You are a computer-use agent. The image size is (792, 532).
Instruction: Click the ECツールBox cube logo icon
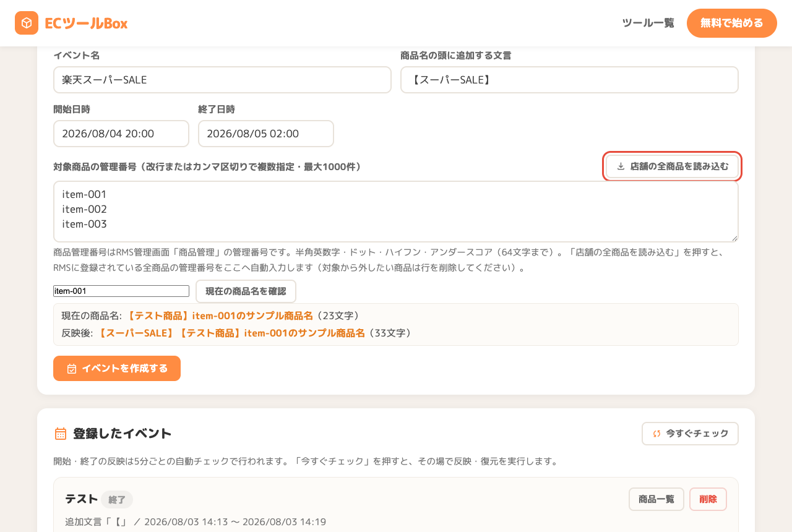pos(27,23)
